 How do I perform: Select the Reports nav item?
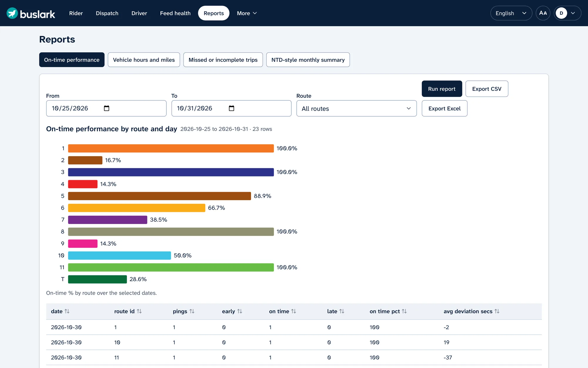tap(214, 13)
